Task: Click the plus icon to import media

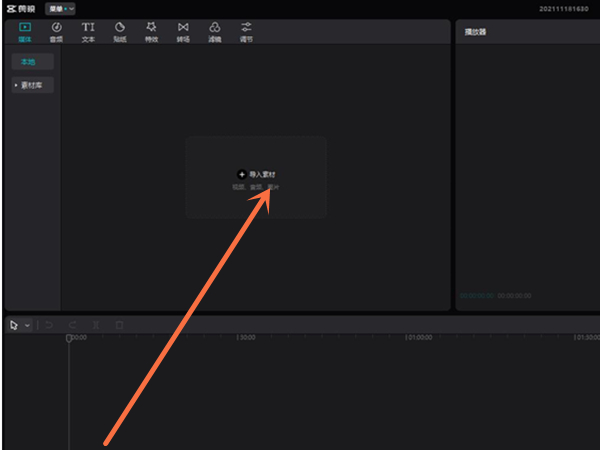Action: [241, 174]
